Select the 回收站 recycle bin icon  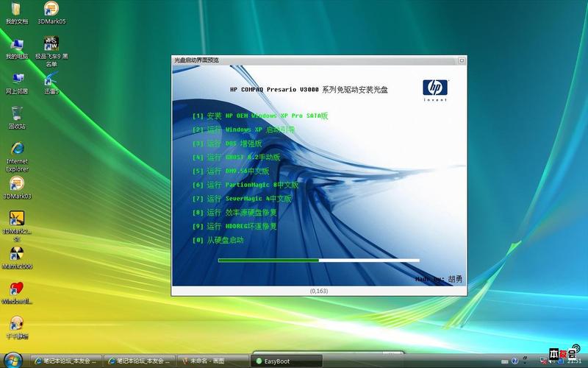[x=16, y=118]
